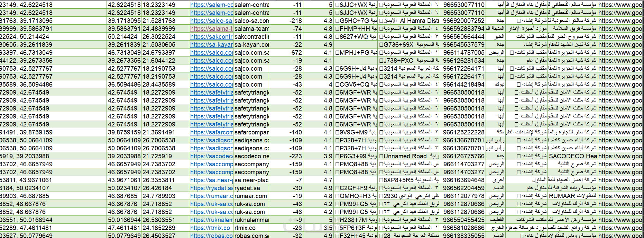644x238 pixels.
Task: Click the coordinate cell 47.4611481
Action: point(124,228)
